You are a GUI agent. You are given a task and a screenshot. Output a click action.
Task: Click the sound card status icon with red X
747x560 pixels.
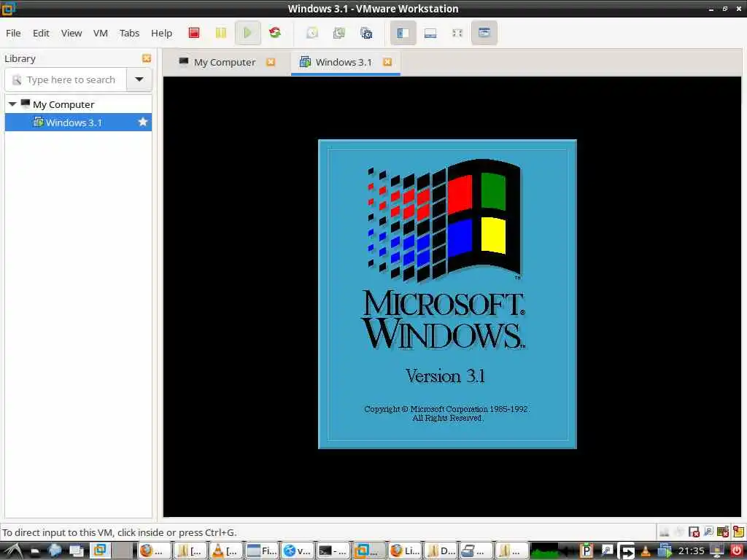[723, 532]
